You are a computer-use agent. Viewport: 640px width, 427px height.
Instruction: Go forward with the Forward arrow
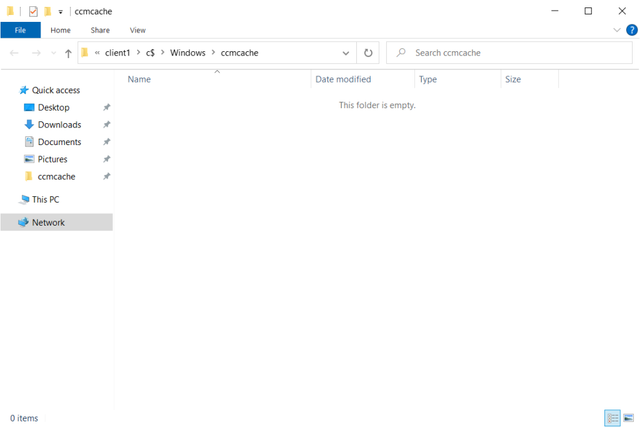36,53
